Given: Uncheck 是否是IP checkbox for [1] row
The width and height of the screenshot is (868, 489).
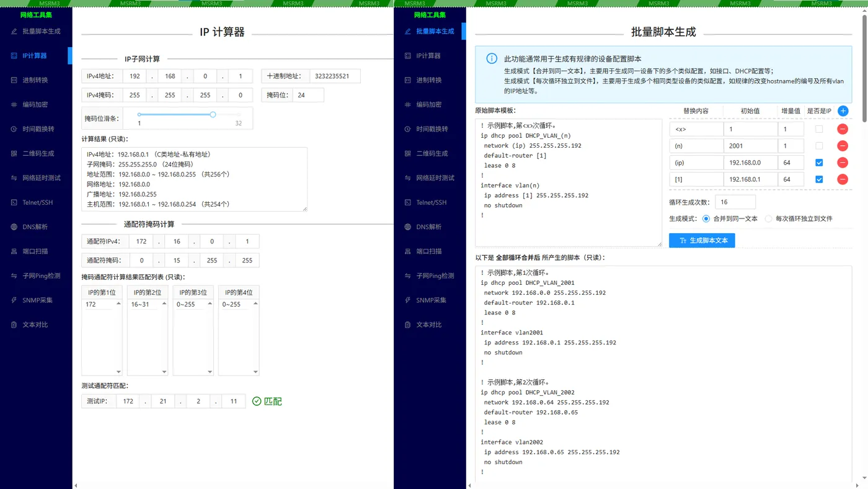Looking at the screenshot, I should pyautogui.click(x=820, y=179).
